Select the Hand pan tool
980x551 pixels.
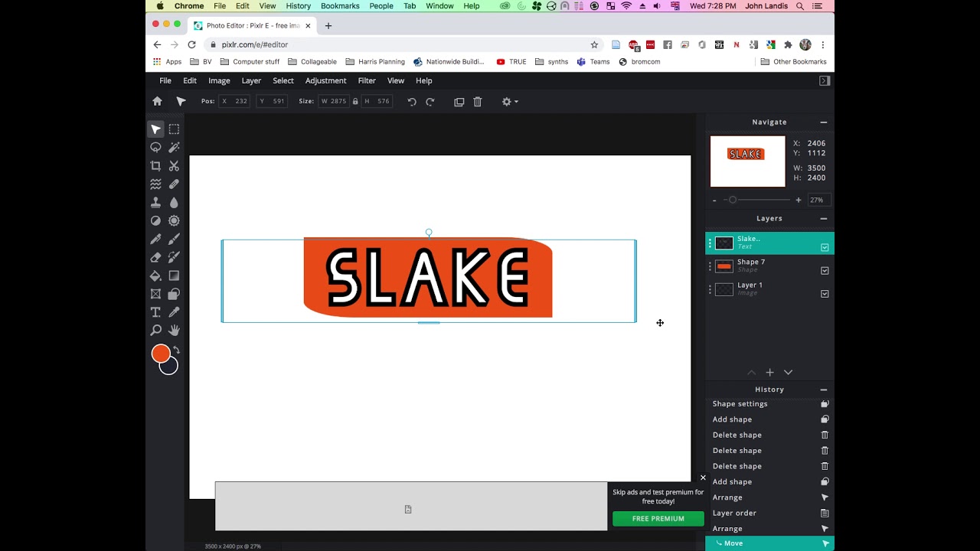coord(174,331)
